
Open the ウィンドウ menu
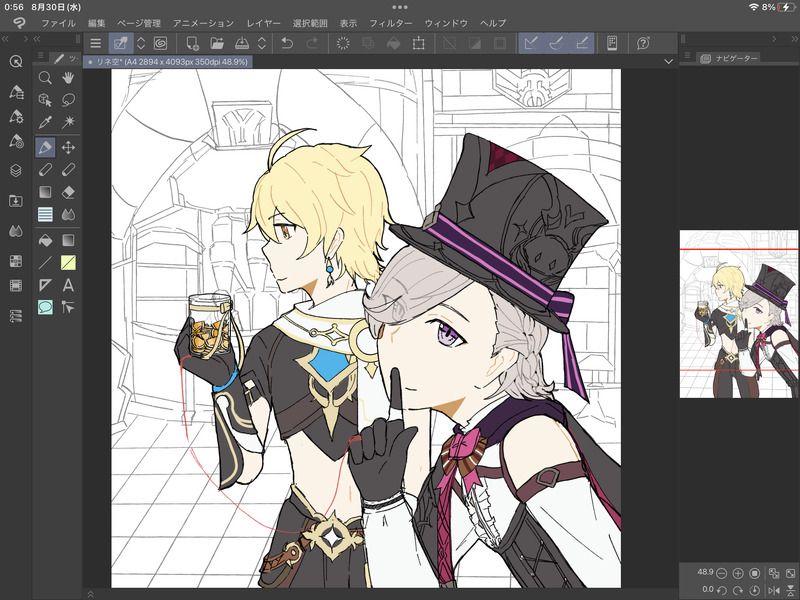point(446,23)
